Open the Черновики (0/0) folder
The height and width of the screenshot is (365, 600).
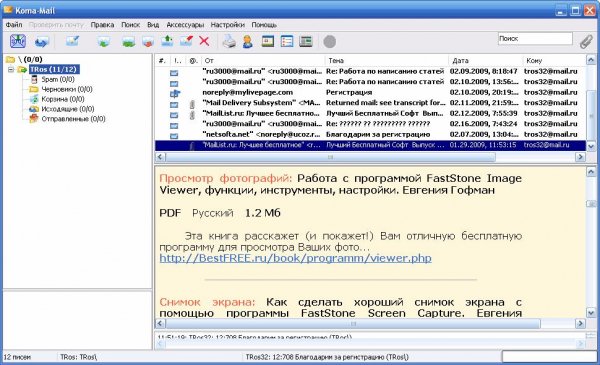(67, 89)
